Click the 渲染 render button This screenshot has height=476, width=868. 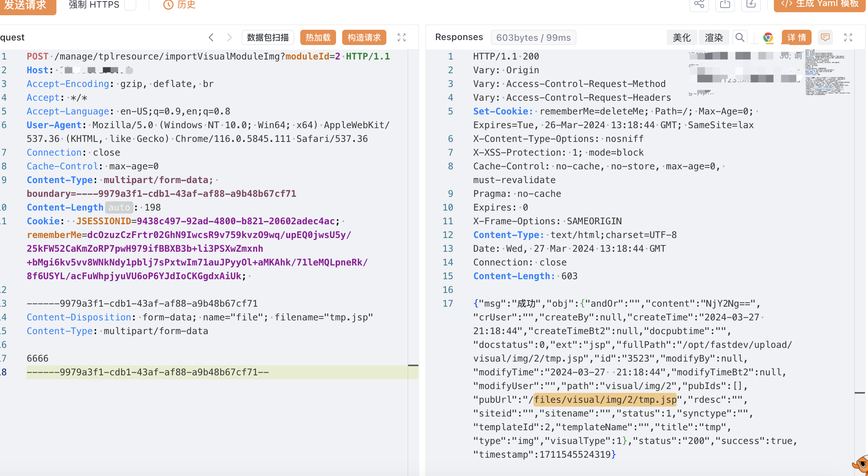click(x=714, y=37)
